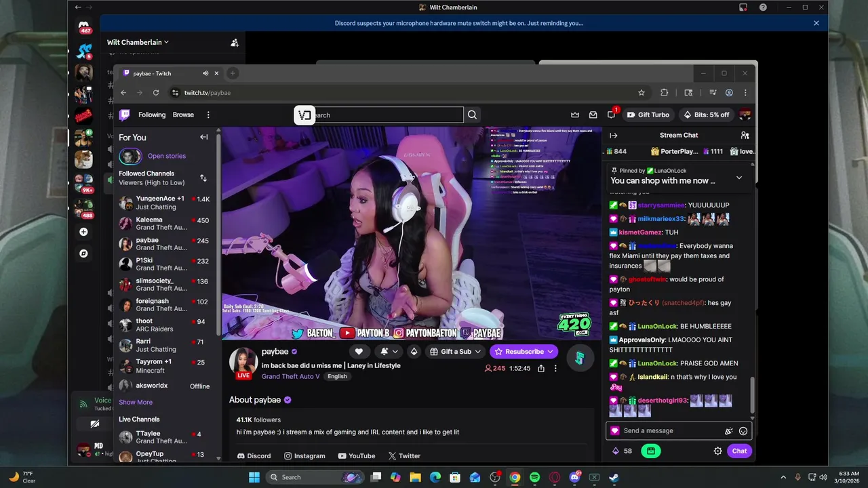Open the Twitch whispers envelope icon

coord(593,115)
